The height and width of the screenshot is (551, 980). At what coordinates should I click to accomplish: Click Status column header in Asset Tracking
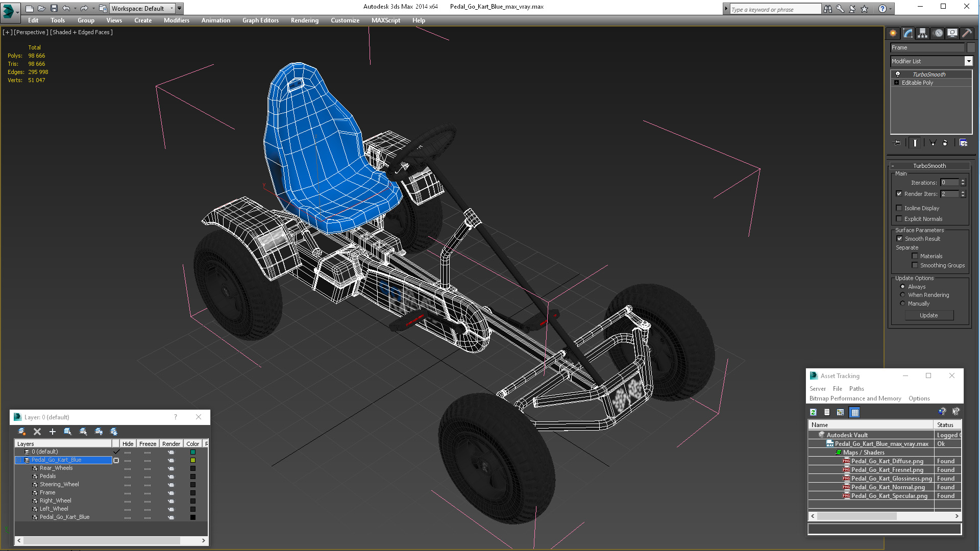click(x=947, y=425)
